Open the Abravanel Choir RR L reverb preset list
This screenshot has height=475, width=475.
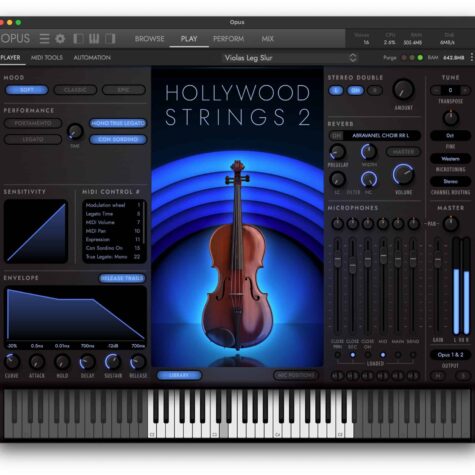coord(381,136)
